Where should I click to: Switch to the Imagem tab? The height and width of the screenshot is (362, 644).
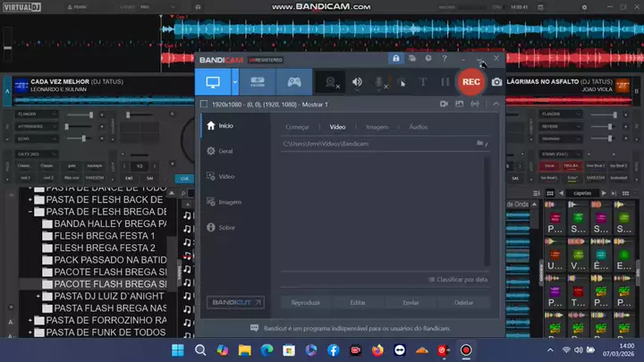point(377,128)
